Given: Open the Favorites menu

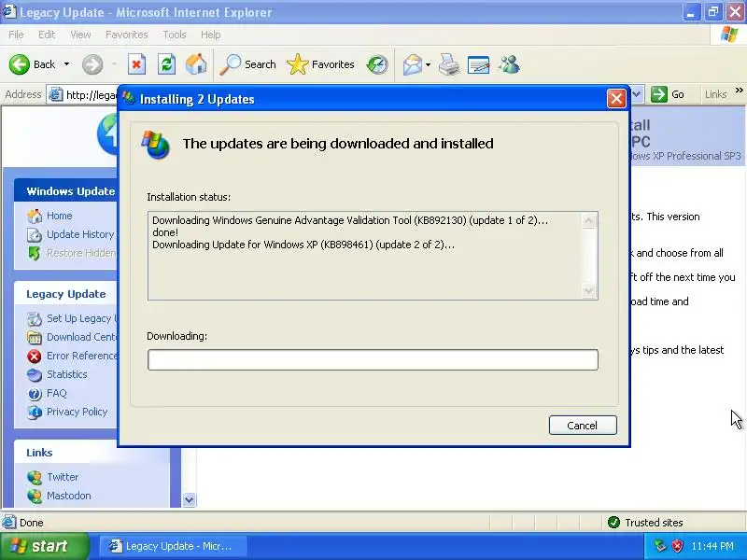Looking at the screenshot, I should (127, 35).
